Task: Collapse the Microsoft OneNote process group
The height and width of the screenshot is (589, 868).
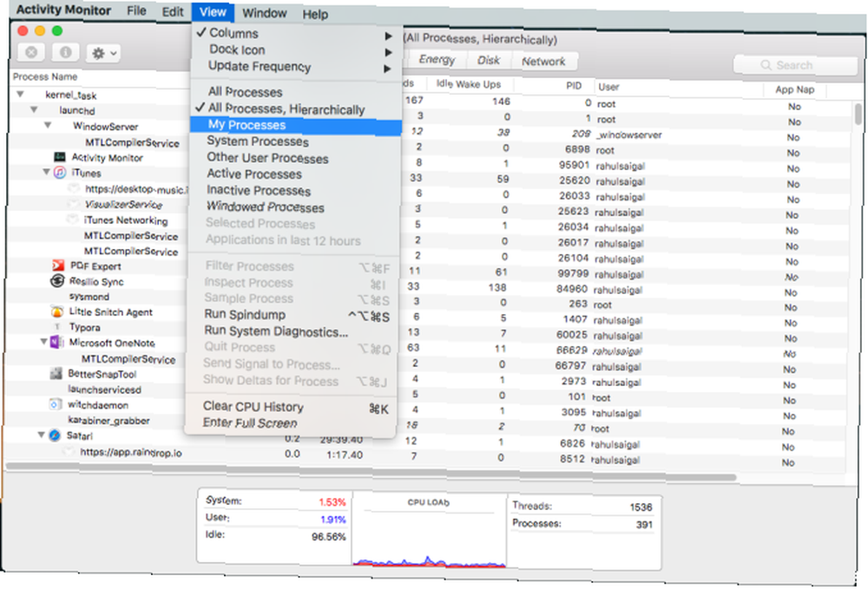Action: (x=43, y=343)
